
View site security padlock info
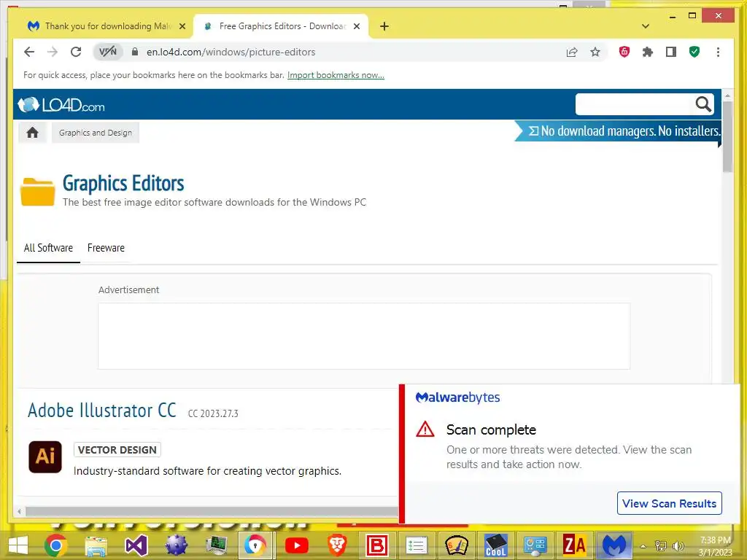pos(135,52)
